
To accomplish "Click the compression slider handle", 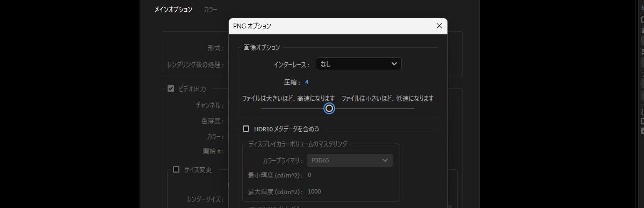I will tap(329, 108).
